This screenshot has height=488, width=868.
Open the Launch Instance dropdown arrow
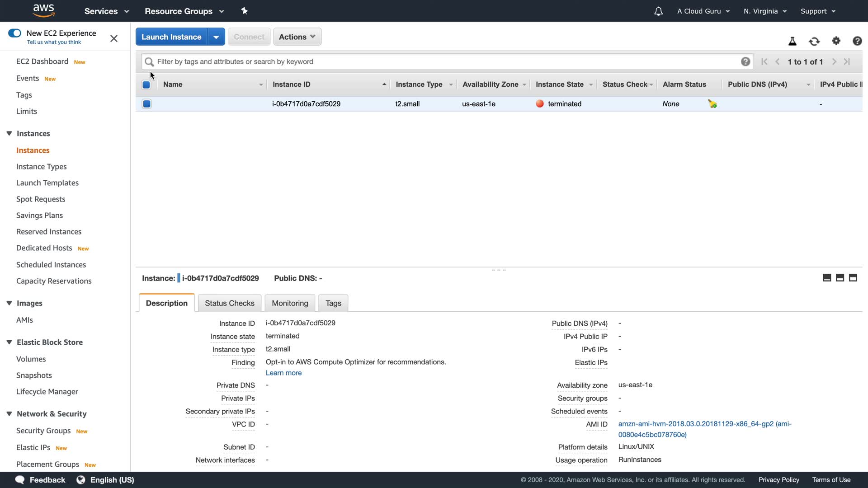tap(216, 37)
